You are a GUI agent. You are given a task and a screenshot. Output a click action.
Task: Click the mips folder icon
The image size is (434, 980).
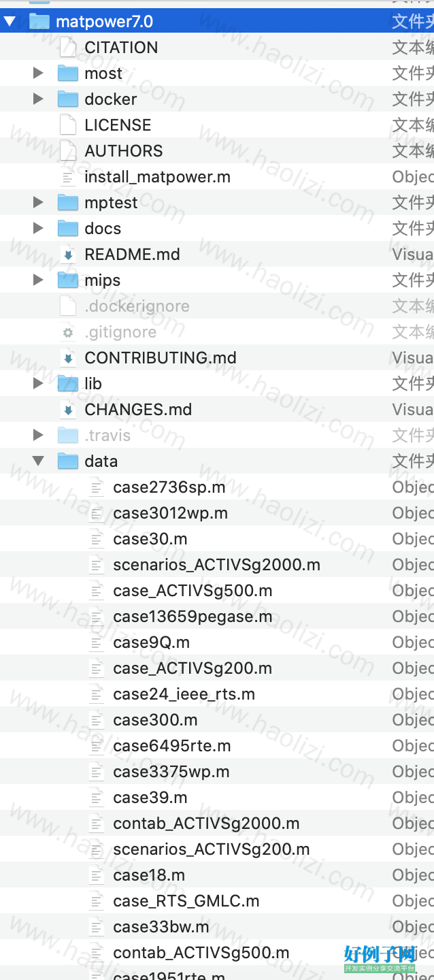(68, 280)
